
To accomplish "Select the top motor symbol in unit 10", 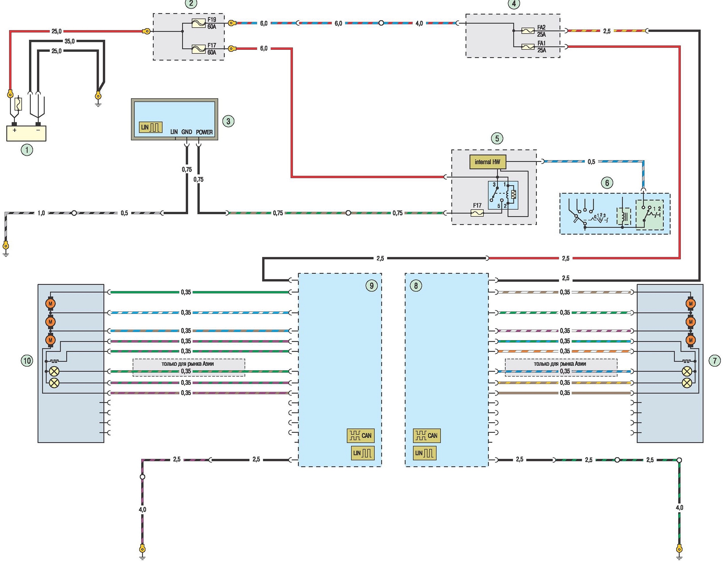I will click(50, 304).
